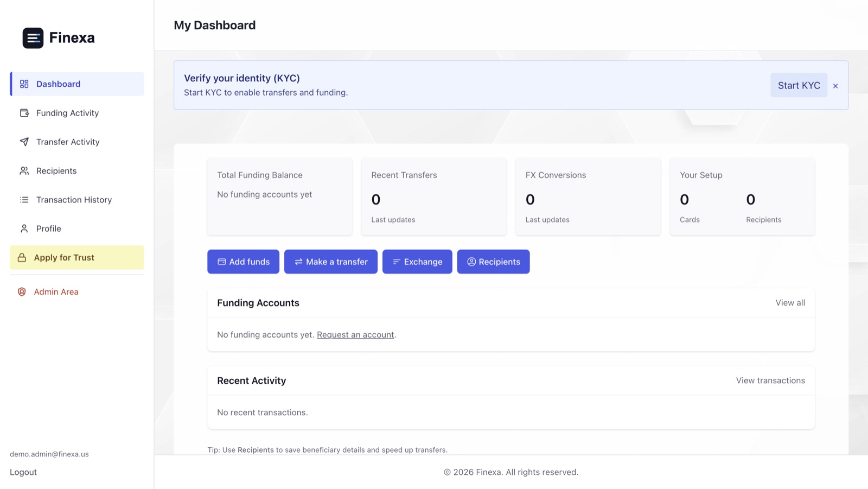This screenshot has width=868, height=489.
Task: Click the Recent Activity heading
Action: pos(252,380)
